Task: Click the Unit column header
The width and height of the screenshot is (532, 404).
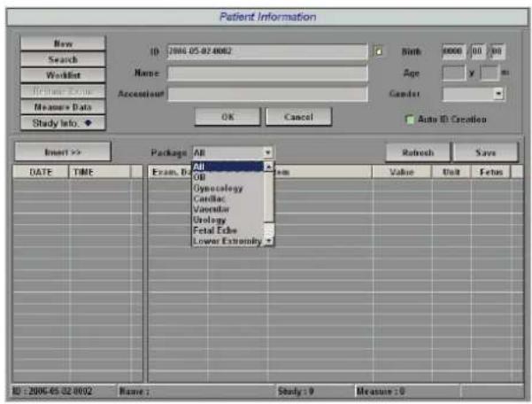Action: point(451,172)
